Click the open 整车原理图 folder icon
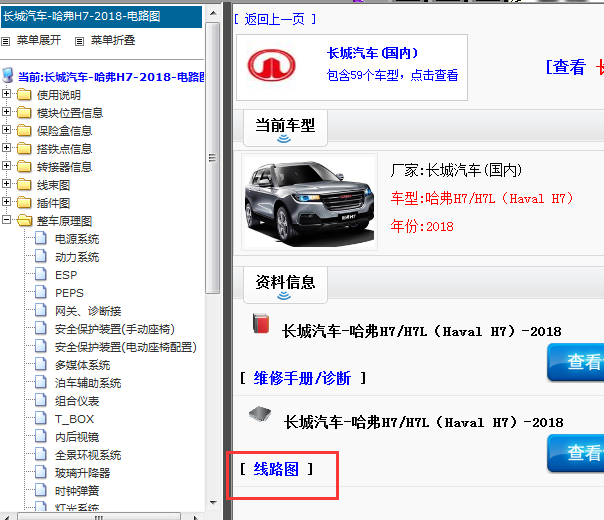This screenshot has height=520, width=604. point(25,221)
